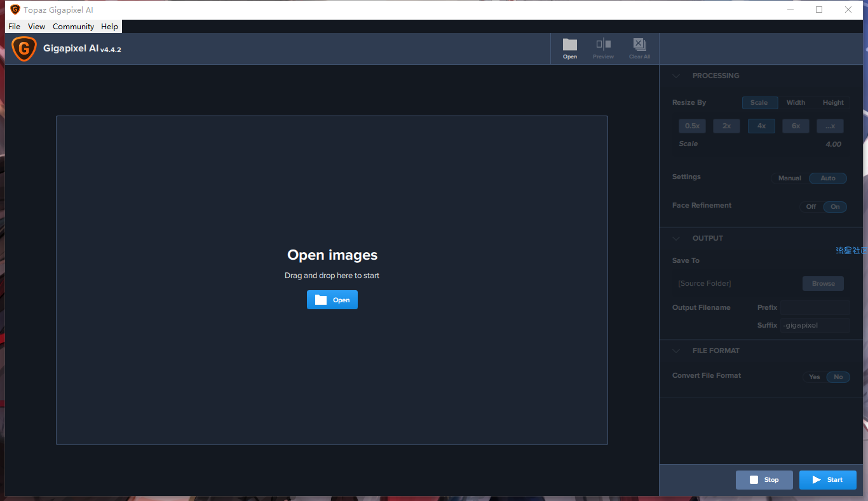
Task: Click the Drag and drop here text
Action: pos(332,276)
